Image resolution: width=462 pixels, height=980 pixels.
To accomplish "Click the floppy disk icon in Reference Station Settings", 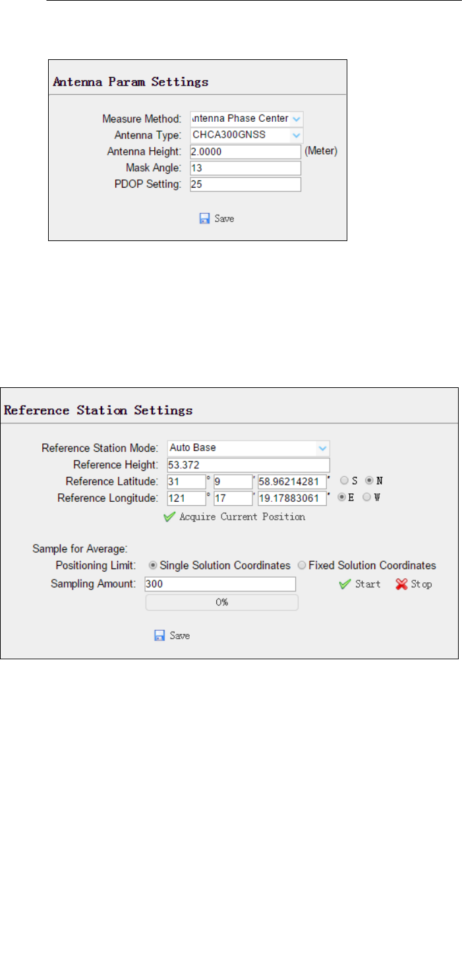I will pyautogui.click(x=159, y=636).
